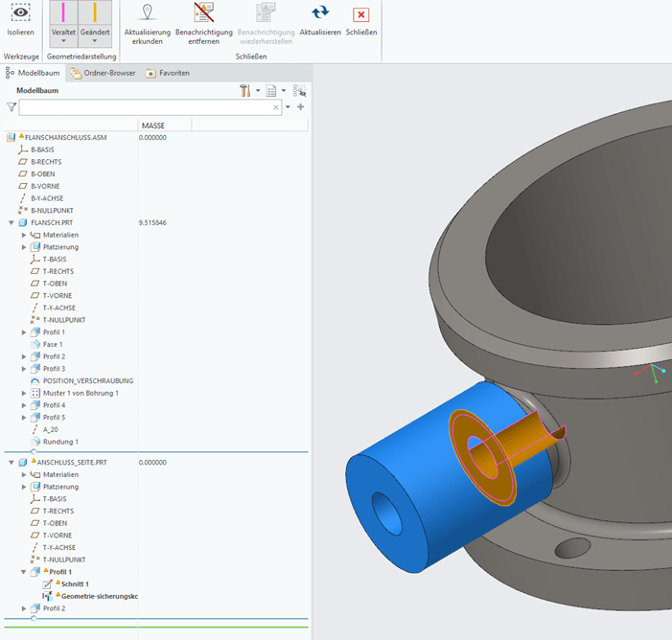Screen dimensions: 672x640
Task: Select T-Y-ACHSE under FLANSCH.PRT
Action: click(59, 308)
